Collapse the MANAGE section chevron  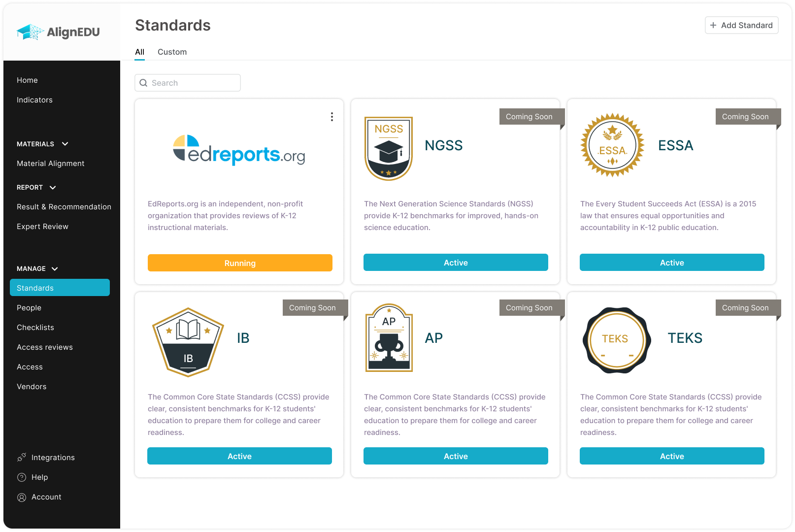click(55, 269)
